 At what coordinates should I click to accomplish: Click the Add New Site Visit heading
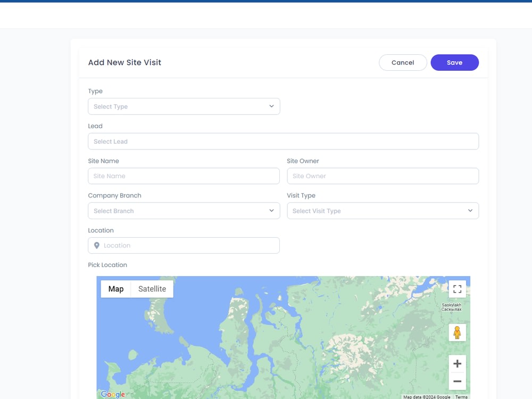[x=124, y=62]
